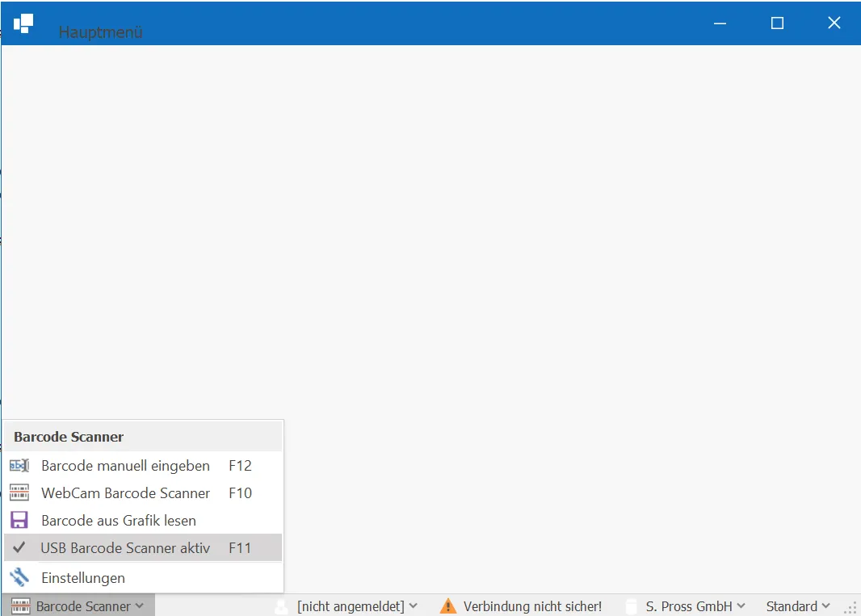The width and height of the screenshot is (861, 616).
Task: Choose Barcode aus Grafik lesen
Action: 143,520
